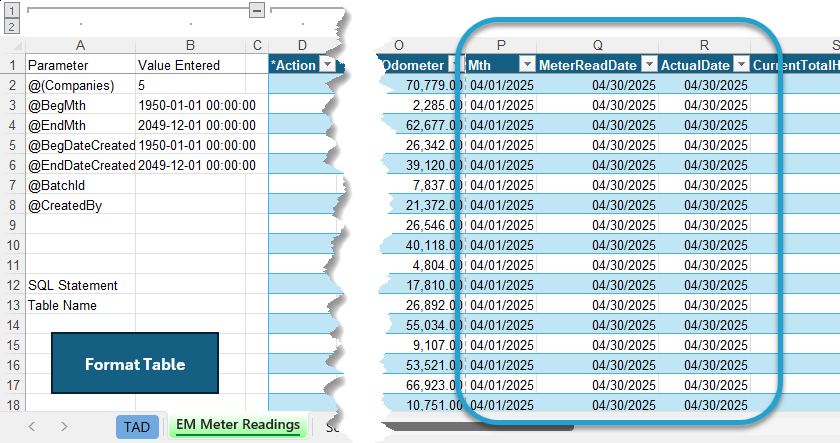The height and width of the screenshot is (443, 840).
Task: Select column P header
Action: click(x=501, y=46)
